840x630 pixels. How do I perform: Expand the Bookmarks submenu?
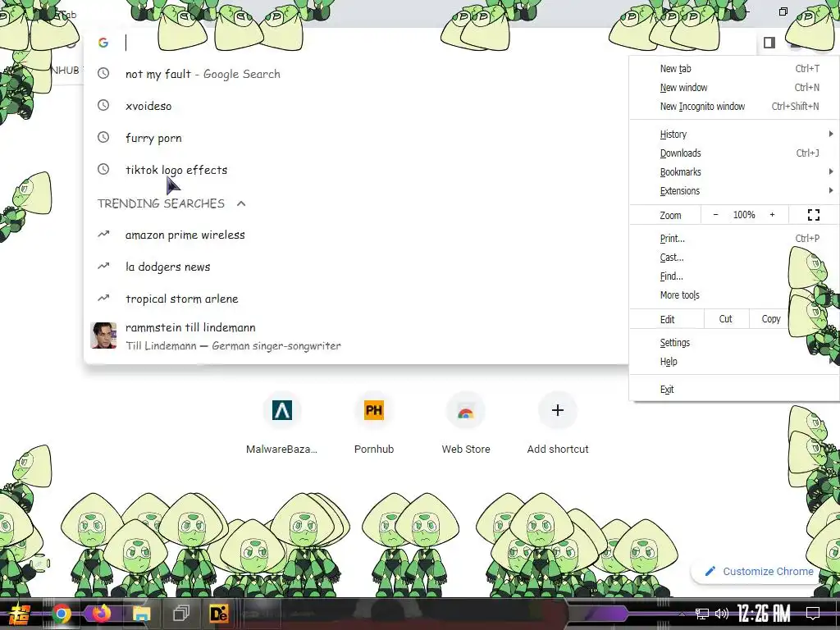(x=734, y=171)
